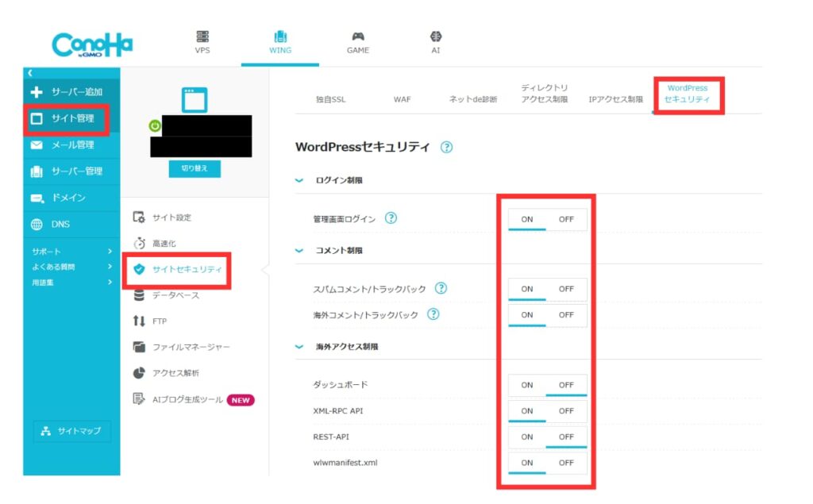Switch to the IPアクセス制限 tab
Viewport: 813px width, 504px height.
pos(615,99)
